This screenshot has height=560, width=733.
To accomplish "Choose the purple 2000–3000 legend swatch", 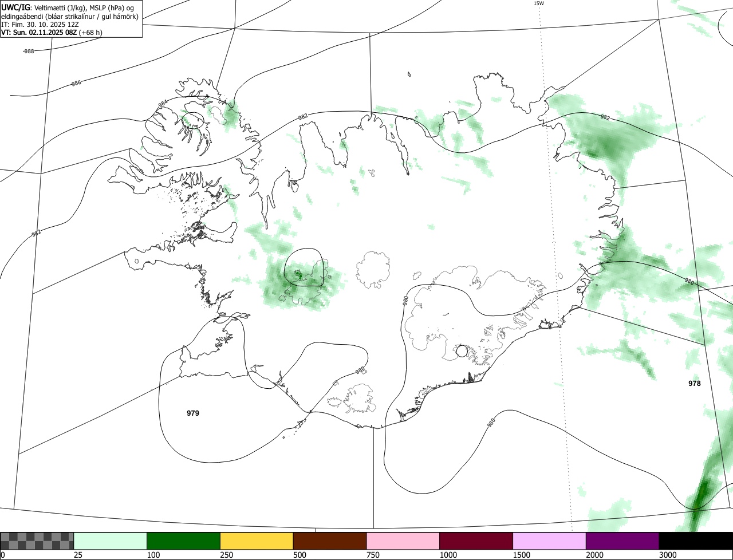I will point(622,541).
